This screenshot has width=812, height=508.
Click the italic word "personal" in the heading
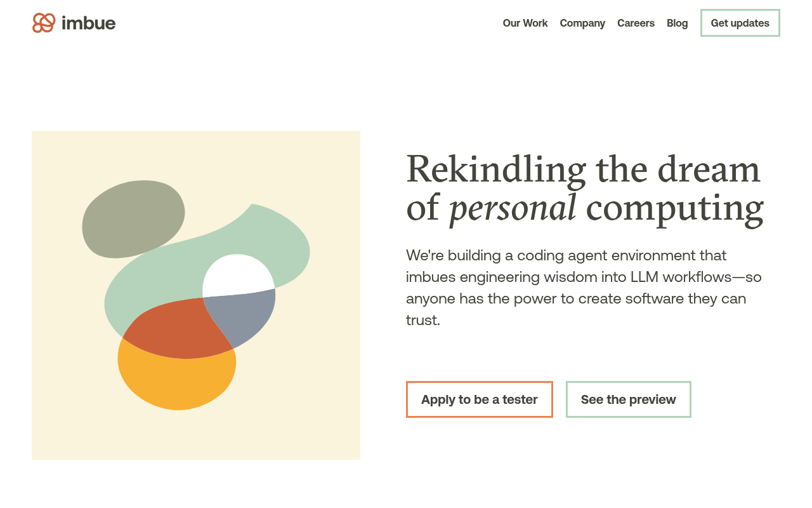(513, 208)
